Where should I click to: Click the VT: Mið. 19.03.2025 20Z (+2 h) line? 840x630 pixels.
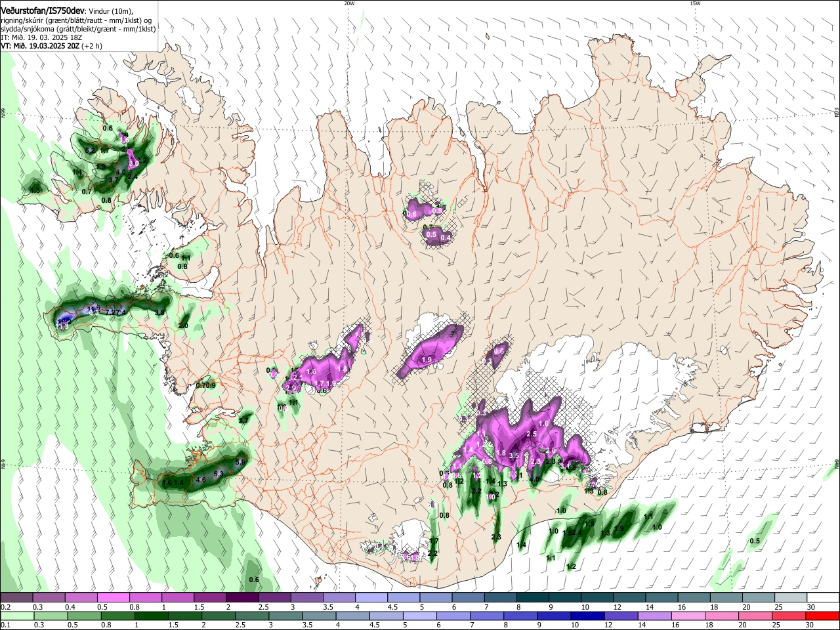51,46
